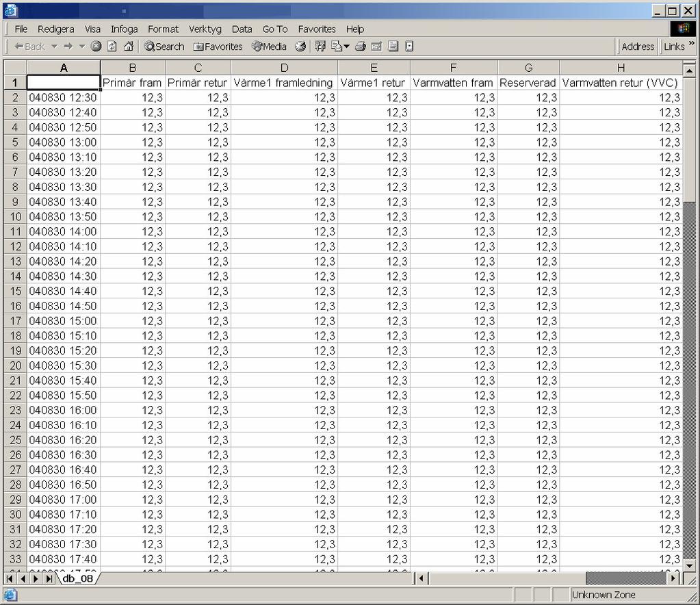
Task: Click horizontal scrollbar right arrow
Action: [673, 579]
